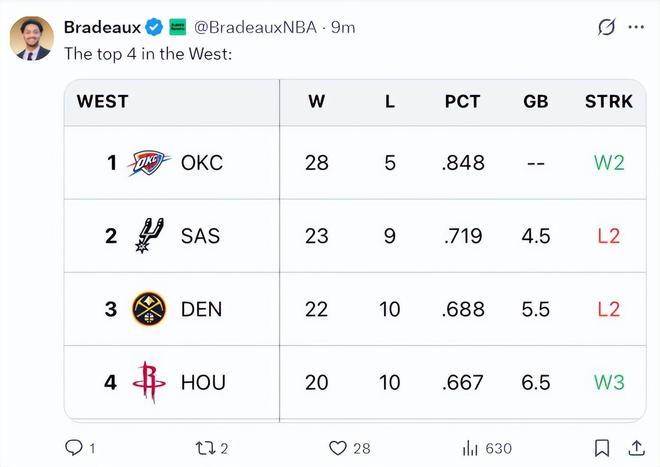Viewport: 660px width, 467px height.
Task: Open Bradeaux's profile avatar
Action: point(32,39)
